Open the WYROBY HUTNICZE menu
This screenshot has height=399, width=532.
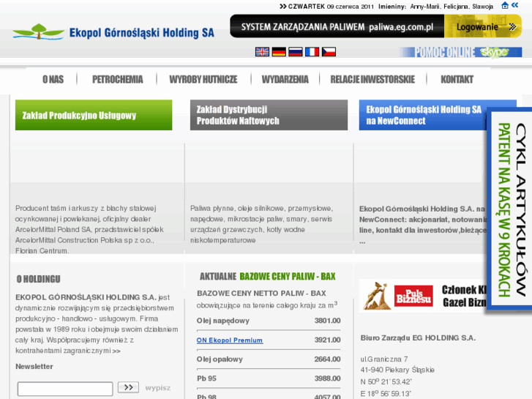(203, 80)
